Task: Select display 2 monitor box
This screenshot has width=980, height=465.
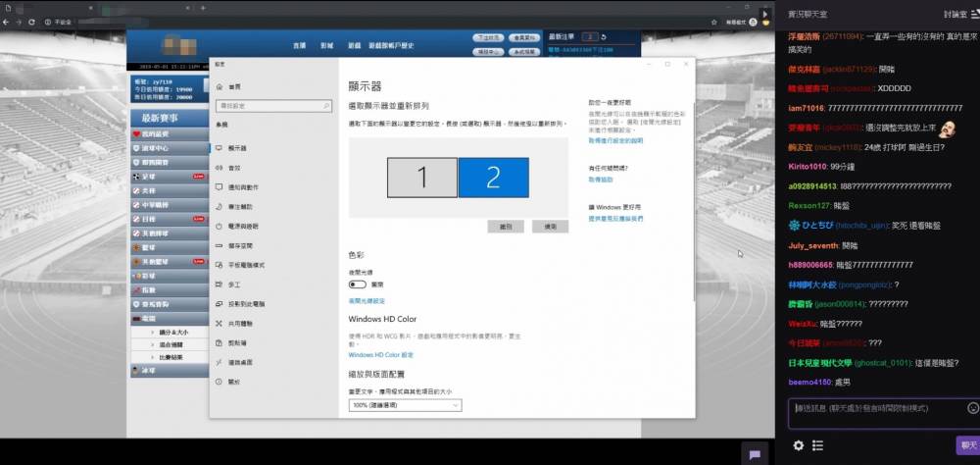Action: point(494,178)
